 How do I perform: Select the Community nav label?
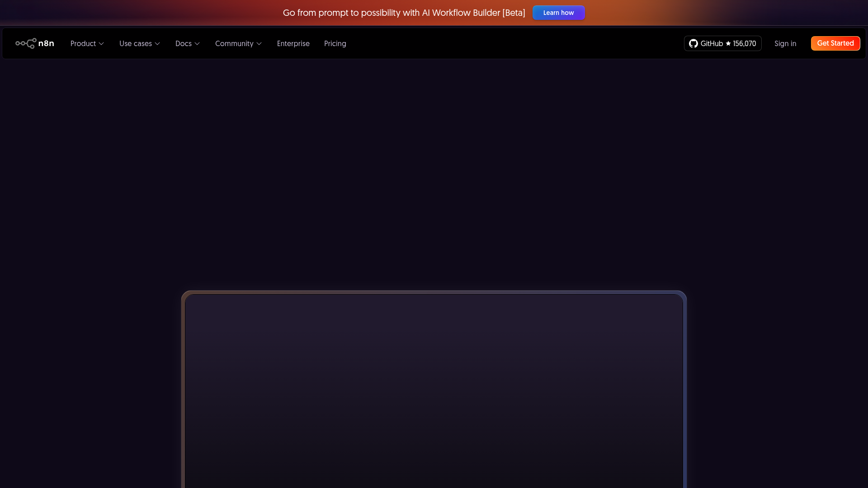tap(235, 43)
